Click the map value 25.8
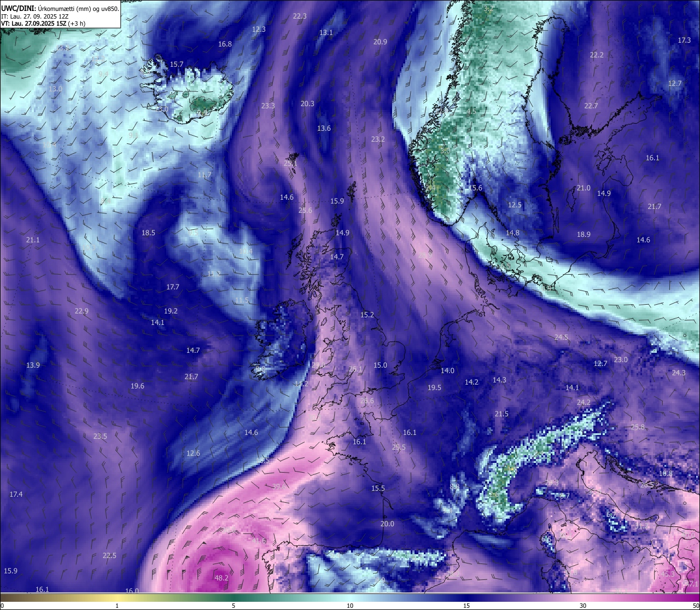 [x=638, y=427]
